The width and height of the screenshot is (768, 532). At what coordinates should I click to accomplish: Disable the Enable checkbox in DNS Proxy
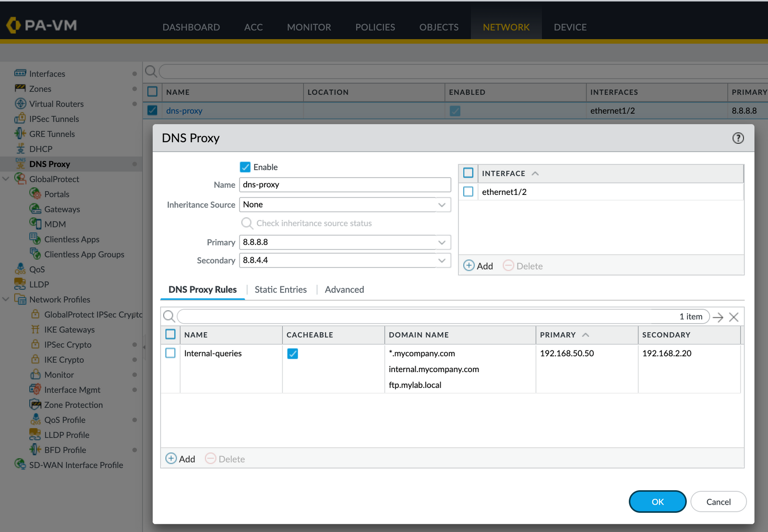pos(245,167)
